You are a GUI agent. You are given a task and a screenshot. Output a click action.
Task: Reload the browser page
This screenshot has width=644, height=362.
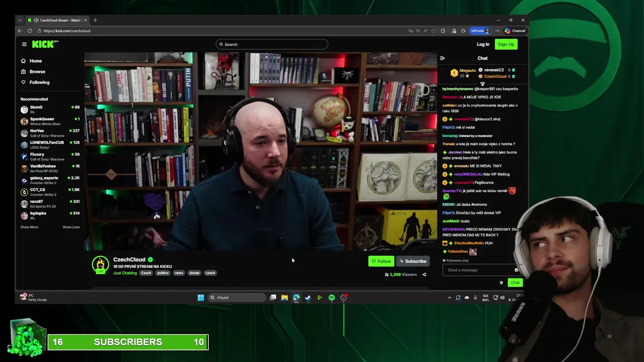30,31
